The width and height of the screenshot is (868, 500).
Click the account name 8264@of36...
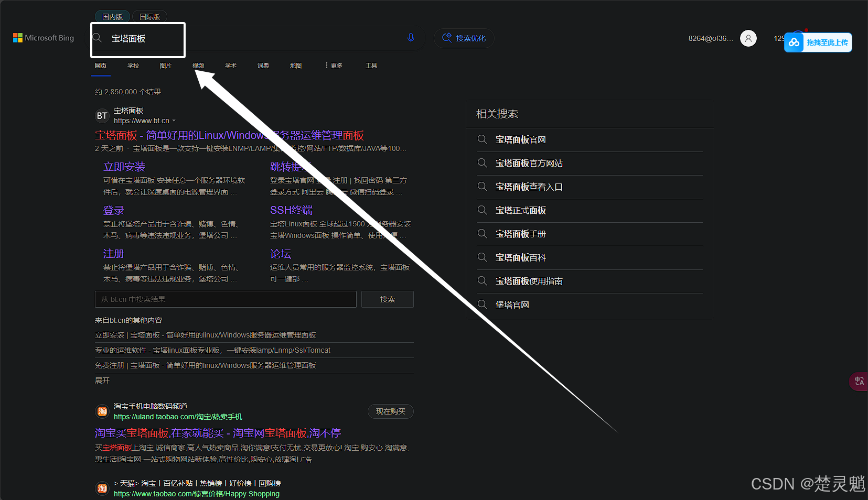[x=711, y=38]
